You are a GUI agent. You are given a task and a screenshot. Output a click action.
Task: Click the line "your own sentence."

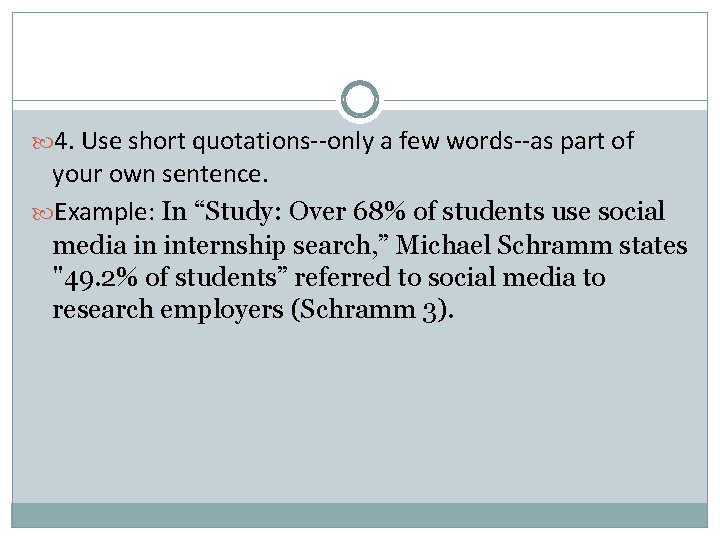coord(160,175)
